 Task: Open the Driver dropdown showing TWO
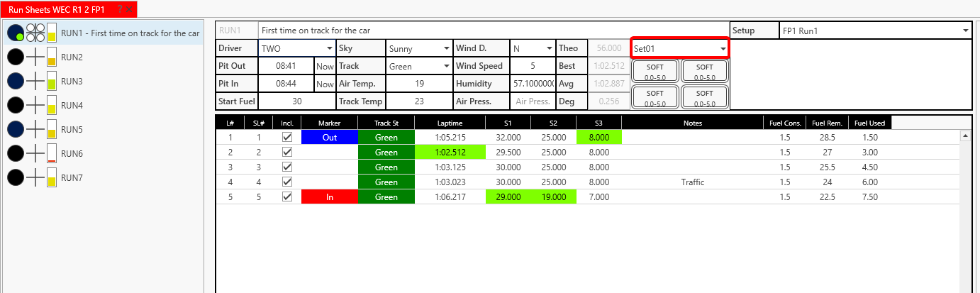pos(297,48)
